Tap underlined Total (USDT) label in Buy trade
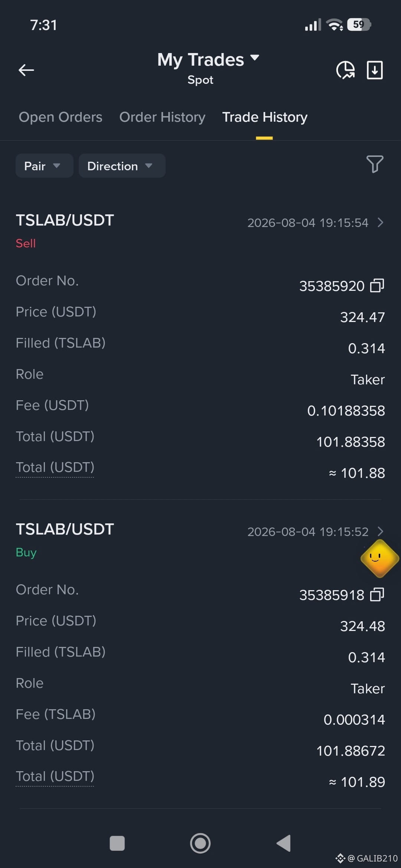Viewport: 401px width, 868px height. (55, 776)
